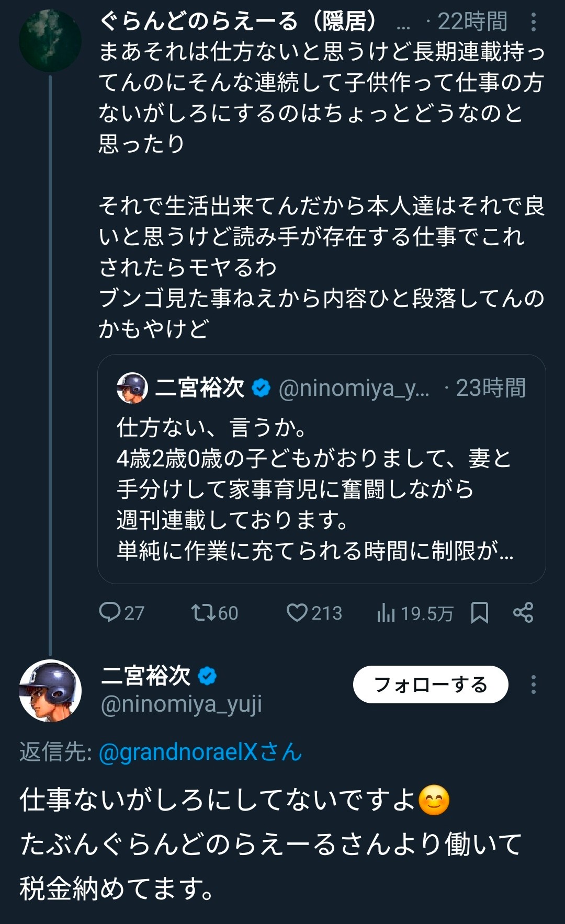Open three-dot menu on top tweet

pos(533,22)
